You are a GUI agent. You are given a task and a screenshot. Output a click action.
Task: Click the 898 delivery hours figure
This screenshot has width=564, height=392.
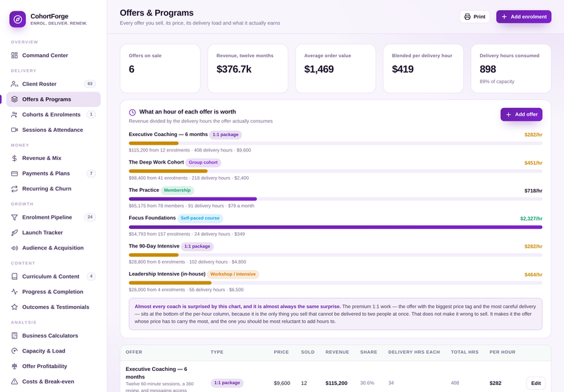click(488, 69)
